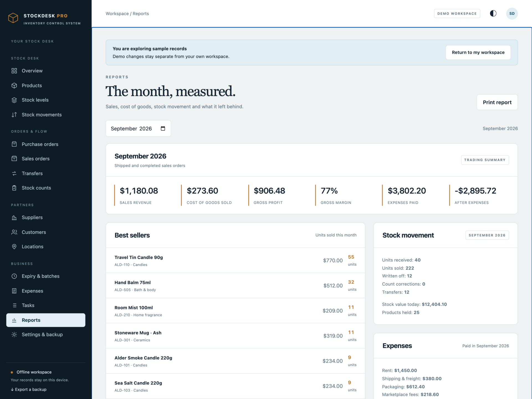Click the Tasks list icon

(14, 305)
